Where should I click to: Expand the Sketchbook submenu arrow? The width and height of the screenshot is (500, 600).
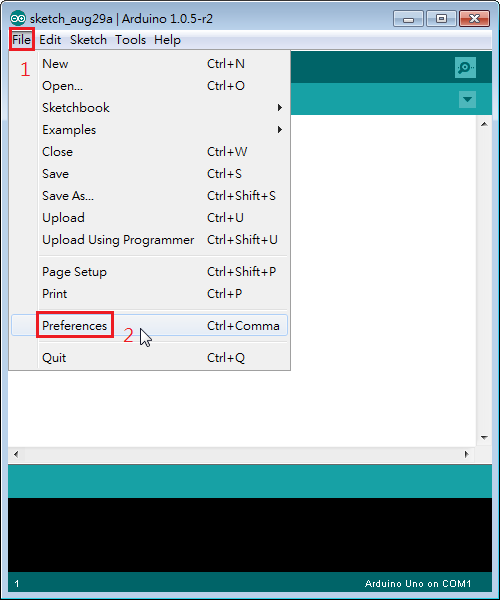point(280,108)
